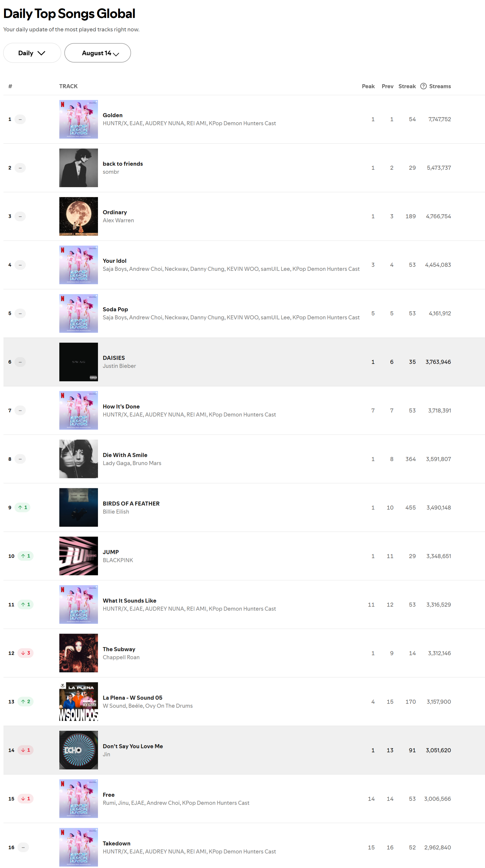Image resolution: width=485 pixels, height=868 pixels.
Task: Open the Golden track title link
Action: pos(113,115)
